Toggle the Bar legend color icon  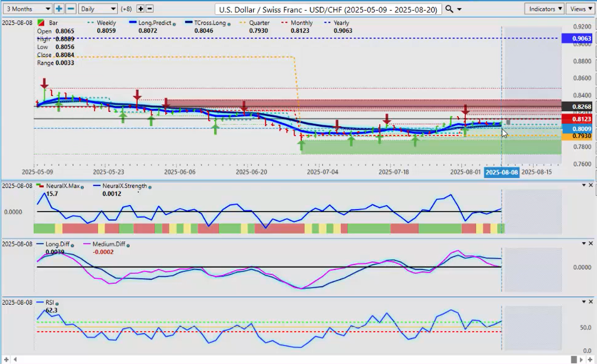coord(40,23)
